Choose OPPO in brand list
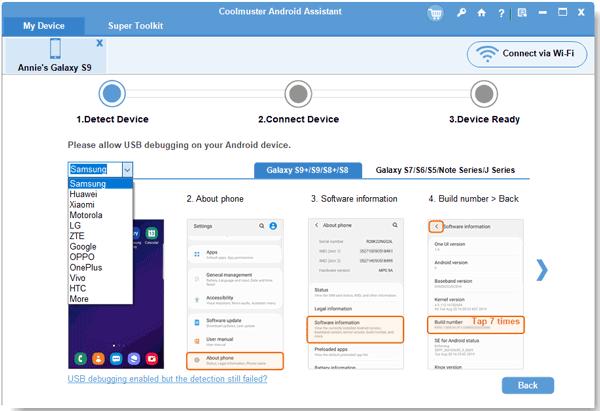 [x=100, y=257]
